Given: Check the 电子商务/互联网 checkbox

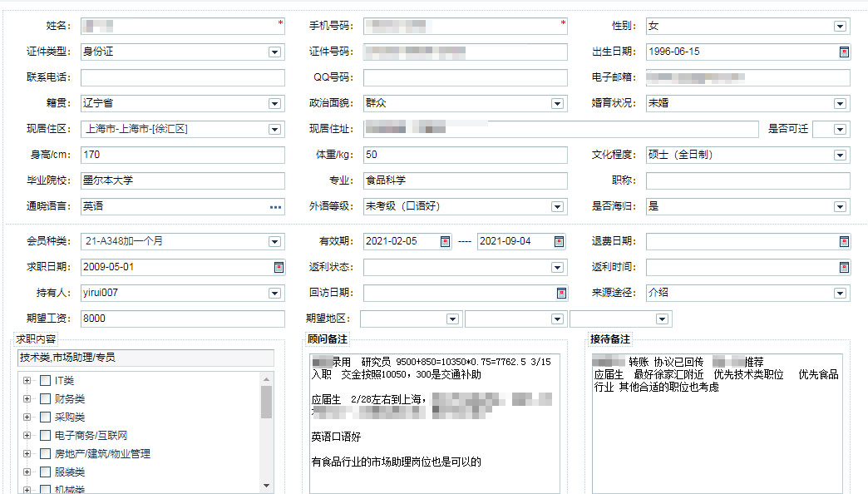Looking at the screenshot, I should 46,435.
